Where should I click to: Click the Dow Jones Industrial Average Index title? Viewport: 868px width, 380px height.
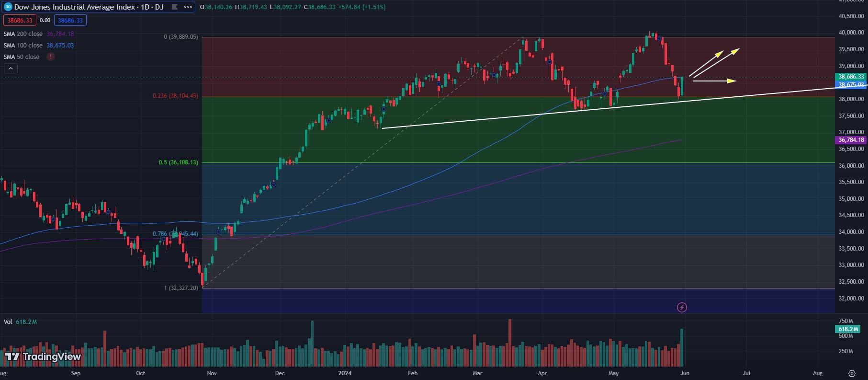pyautogui.click(x=75, y=7)
